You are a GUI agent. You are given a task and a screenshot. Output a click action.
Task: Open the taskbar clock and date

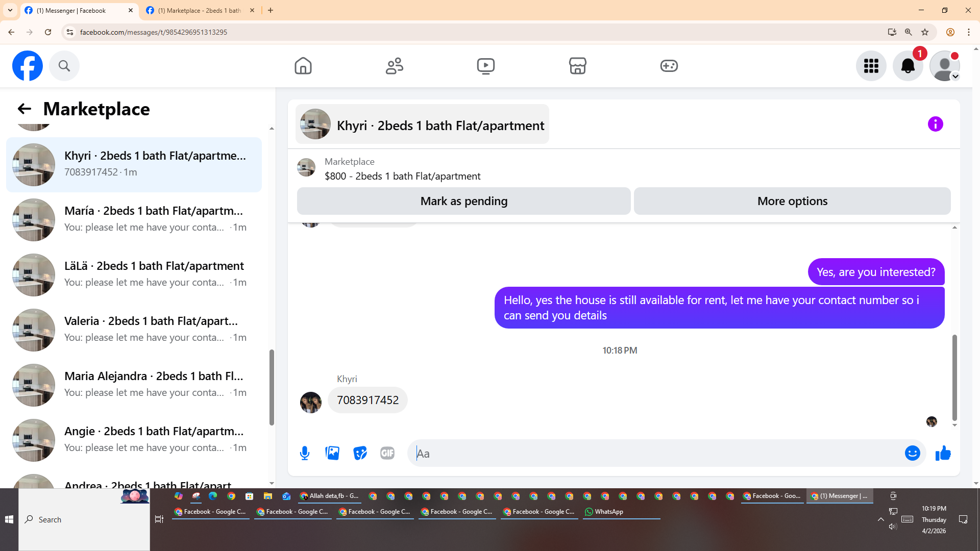click(x=934, y=519)
